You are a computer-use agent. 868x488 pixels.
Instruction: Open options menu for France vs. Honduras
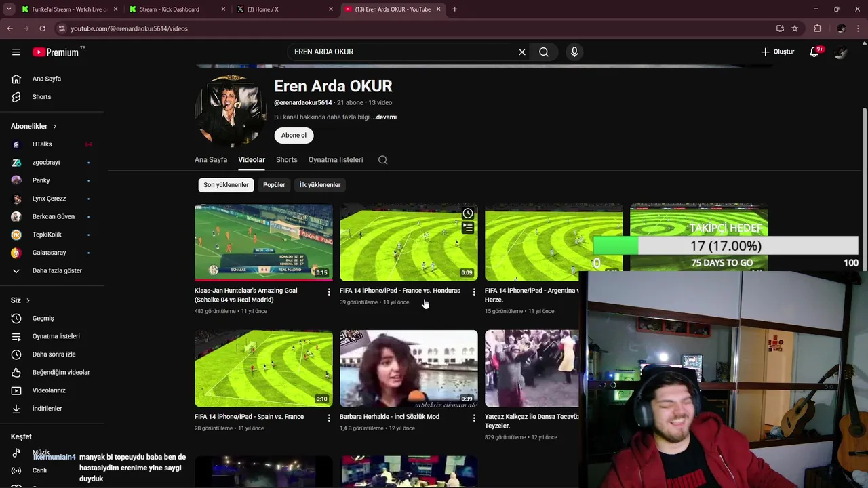click(x=474, y=292)
